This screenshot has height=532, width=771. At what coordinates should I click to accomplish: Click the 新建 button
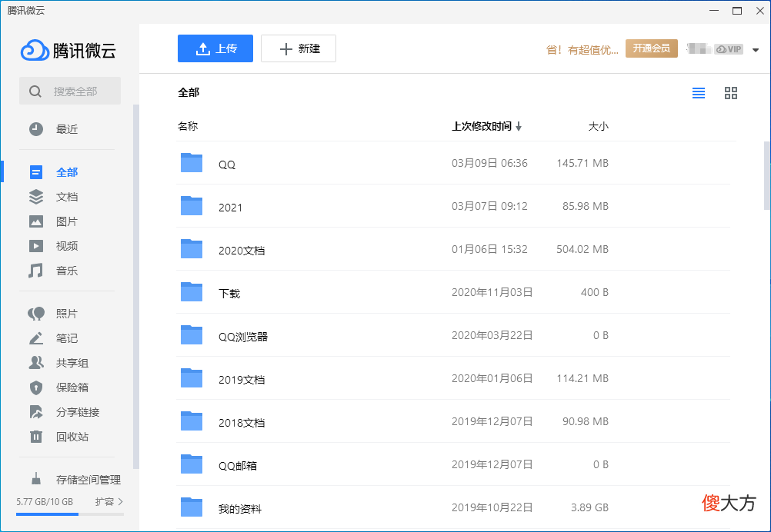coord(299,48)
